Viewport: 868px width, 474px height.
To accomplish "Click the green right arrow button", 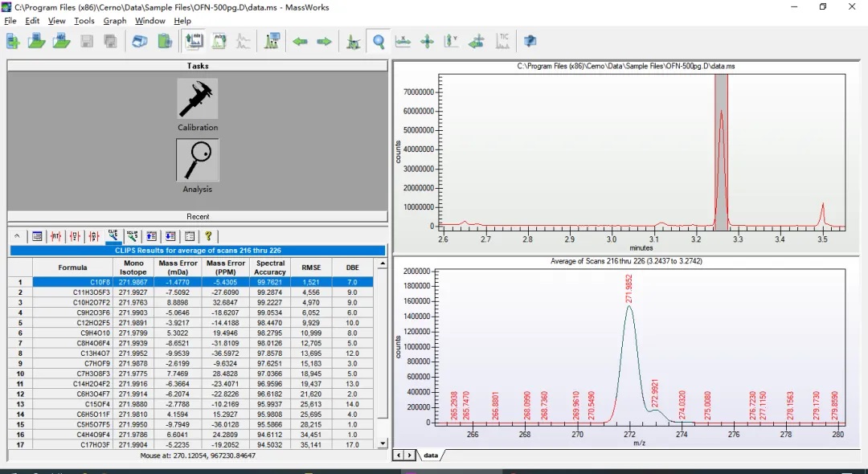I will coord(324,41).
